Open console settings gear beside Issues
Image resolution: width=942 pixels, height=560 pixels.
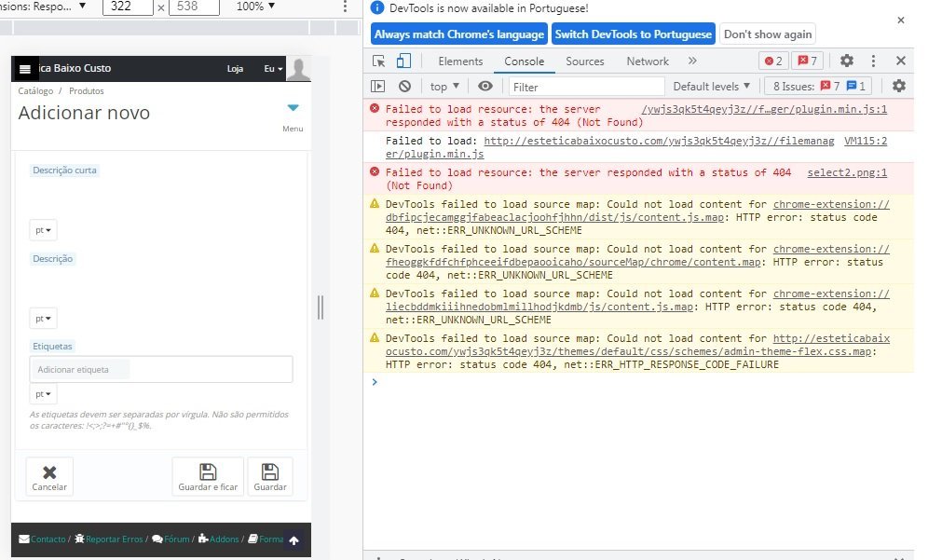899,86
